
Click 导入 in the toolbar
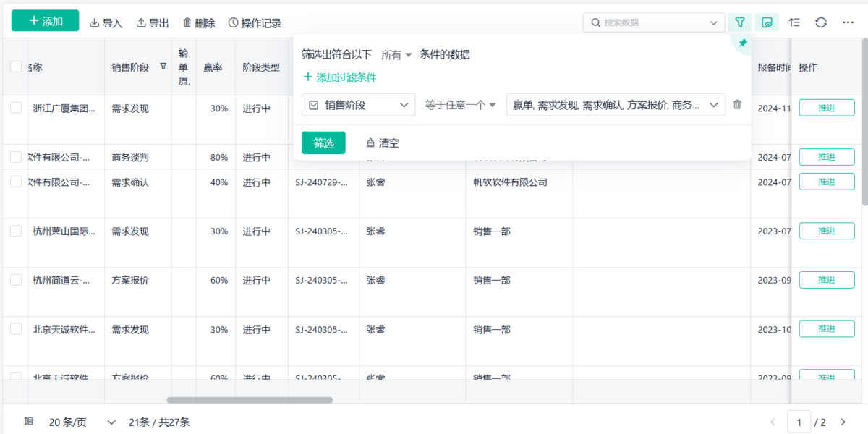tap(106, 23)
